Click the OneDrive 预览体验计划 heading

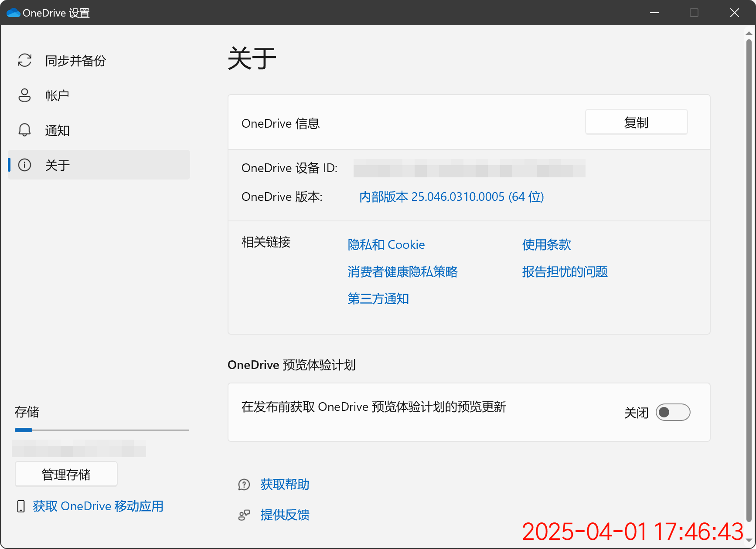[292, 365]
